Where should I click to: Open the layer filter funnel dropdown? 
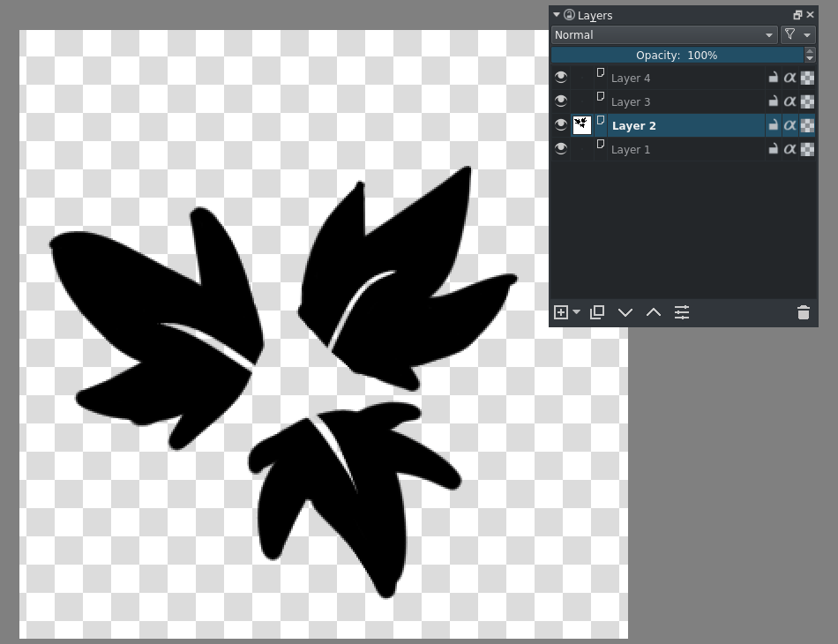coord(797,35)
